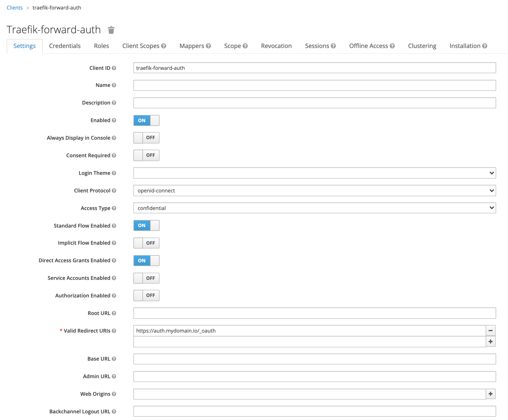Click the minus icon to remove redirect URI
508x420 pixels.
(491, 330)
